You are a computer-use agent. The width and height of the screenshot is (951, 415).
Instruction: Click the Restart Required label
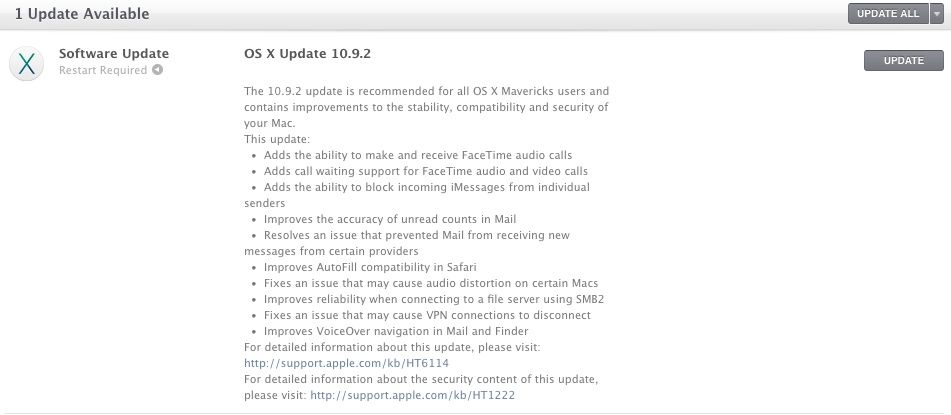(103, 70)
